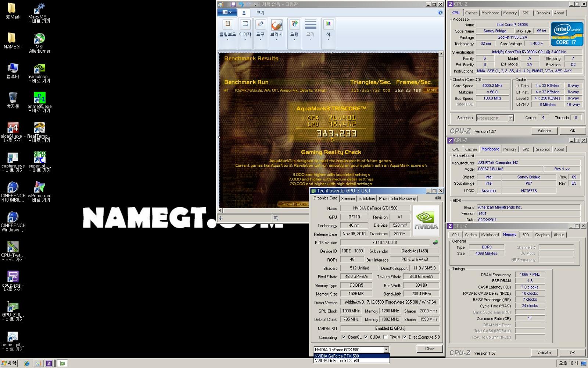Open the hexus_pifast desktop shortcut
Viewport: 588px width, 368px height.
click(x=12, y=341)
